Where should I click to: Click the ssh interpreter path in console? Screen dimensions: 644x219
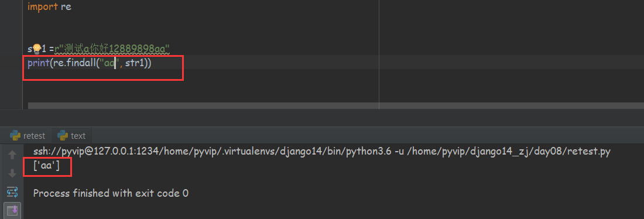(211, 152)
